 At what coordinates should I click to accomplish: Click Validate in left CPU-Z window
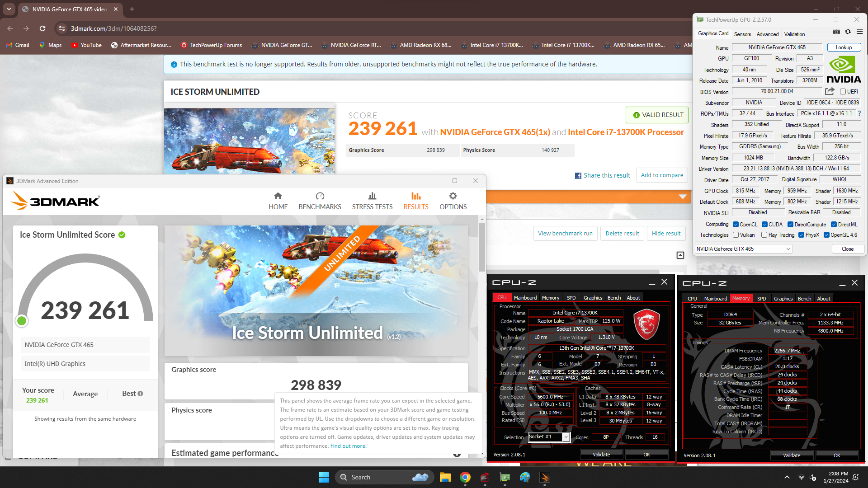[601, 455]
